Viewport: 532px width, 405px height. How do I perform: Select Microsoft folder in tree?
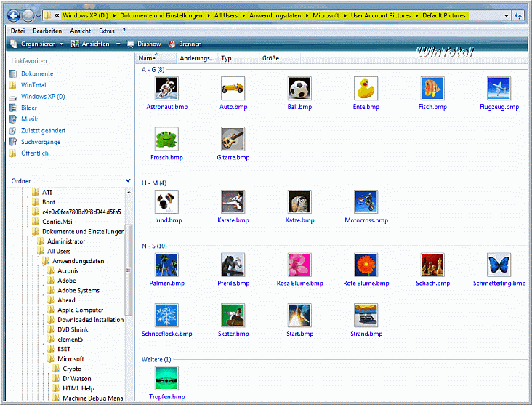point(70,359)
